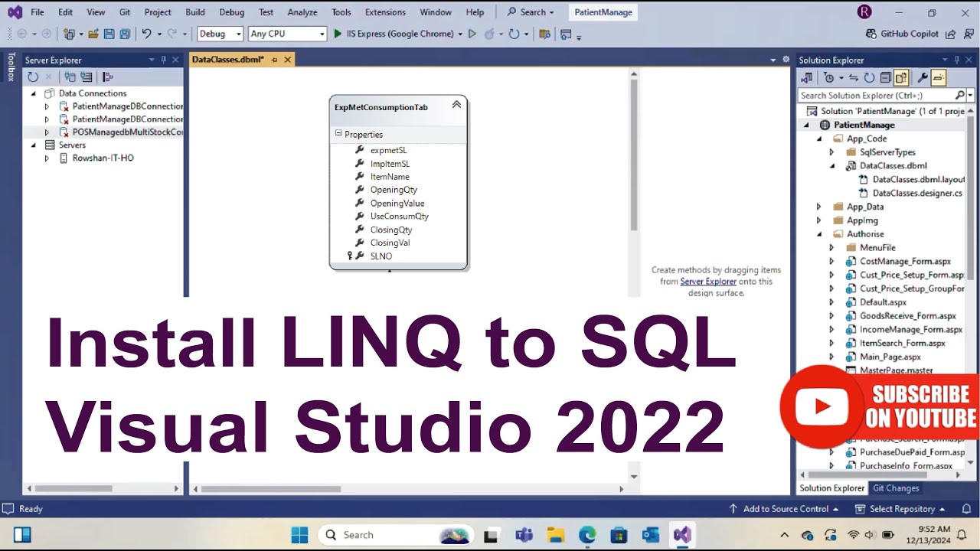Toggle Preview Selected Items in Solution Explorer

pos(939,77)
